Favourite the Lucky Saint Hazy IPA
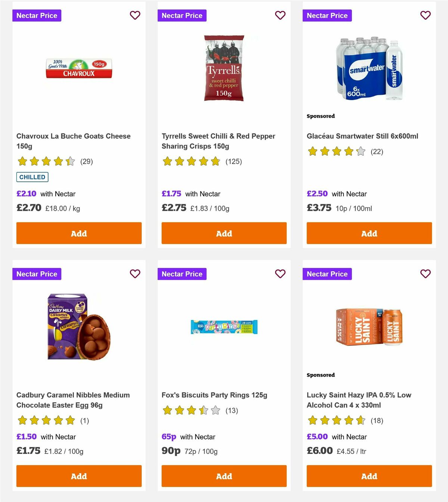Image resolution: width=448 pixels, height=502 pixels. [425, 274]
